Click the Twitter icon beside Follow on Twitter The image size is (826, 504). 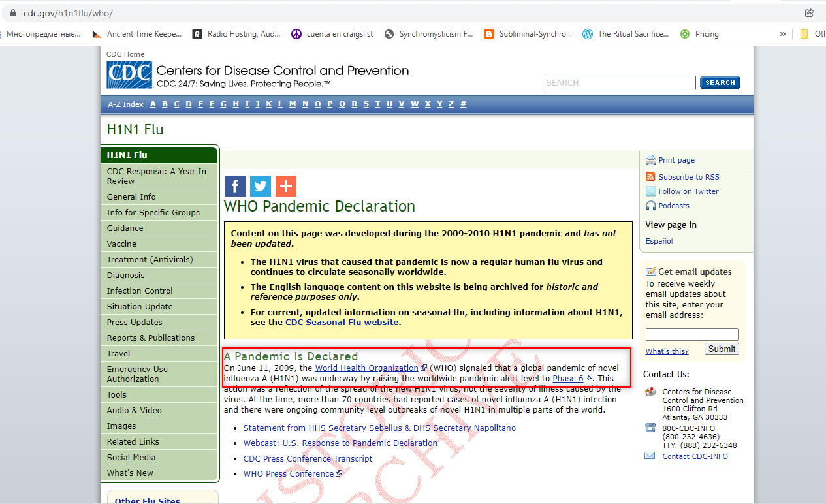(x=650, y=191)
